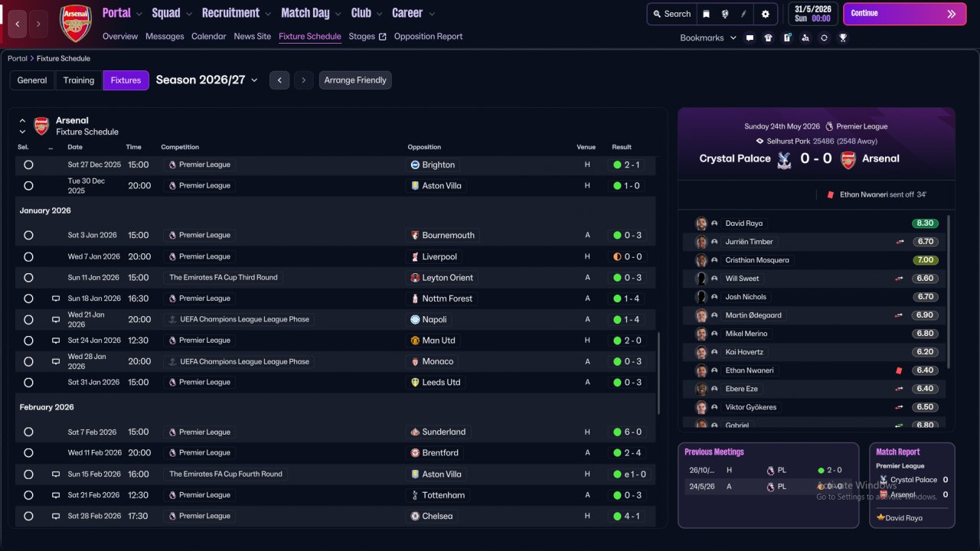Viewport: 980px width, 551px height.
Task: Click the globe icon in the top toolbar
Action: tap(725, 14)
